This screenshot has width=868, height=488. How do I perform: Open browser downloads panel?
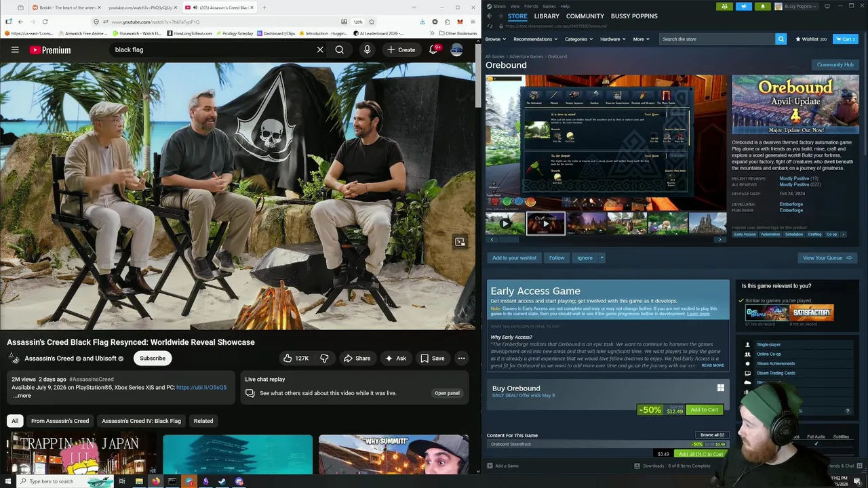[x=422, y=22]
